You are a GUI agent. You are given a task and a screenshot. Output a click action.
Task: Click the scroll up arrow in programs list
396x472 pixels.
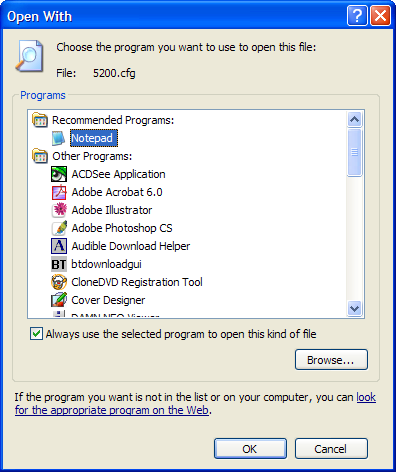pyautogui.click(x=354, y=119)
